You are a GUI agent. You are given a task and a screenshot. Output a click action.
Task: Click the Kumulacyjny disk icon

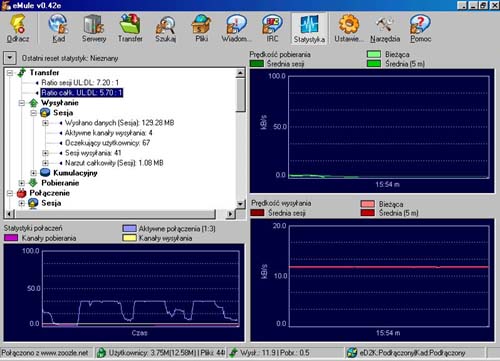[45, 173]
